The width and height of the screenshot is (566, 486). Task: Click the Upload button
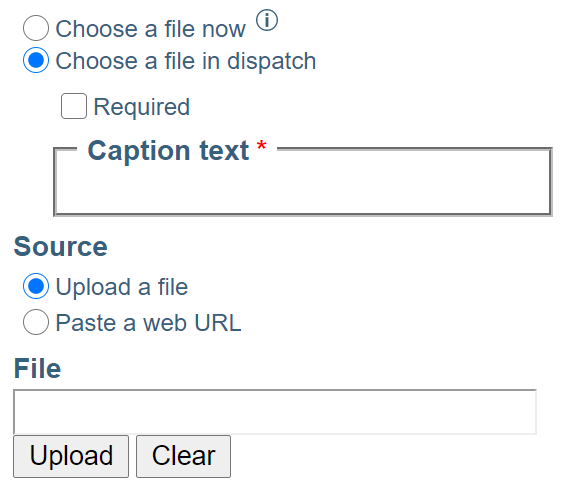(x=71, y=456)
